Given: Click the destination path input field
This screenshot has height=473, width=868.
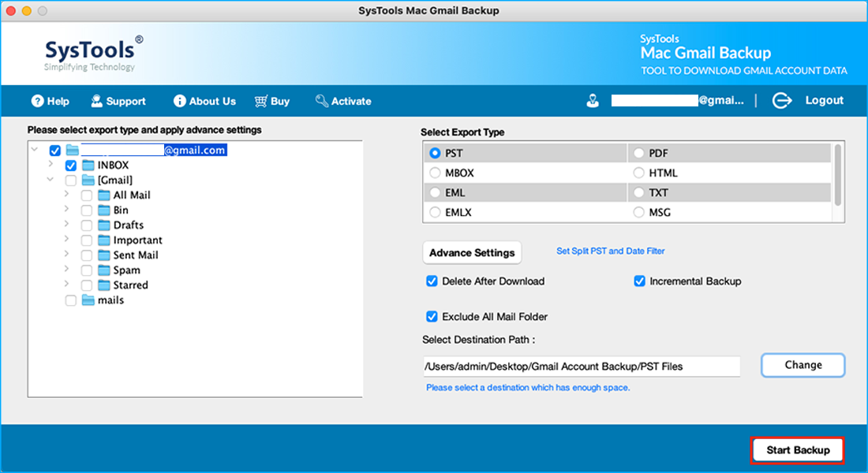Looking at the screenshot, I should 582,367.
